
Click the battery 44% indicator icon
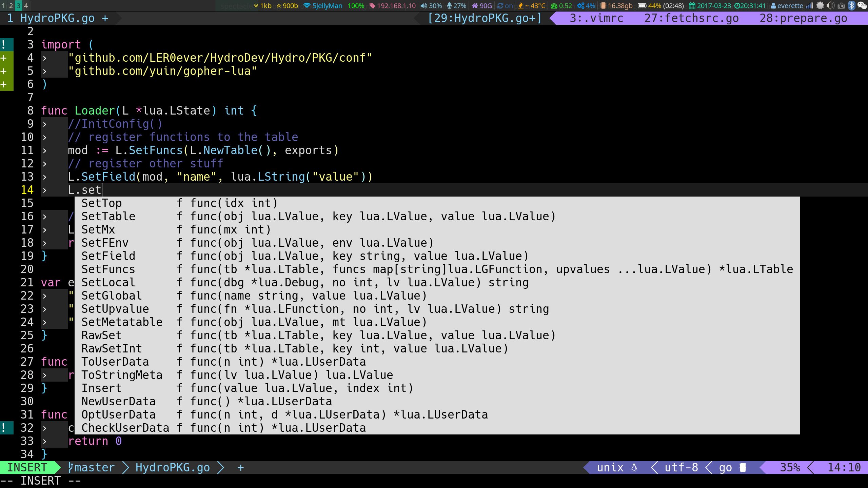(642, 6)
